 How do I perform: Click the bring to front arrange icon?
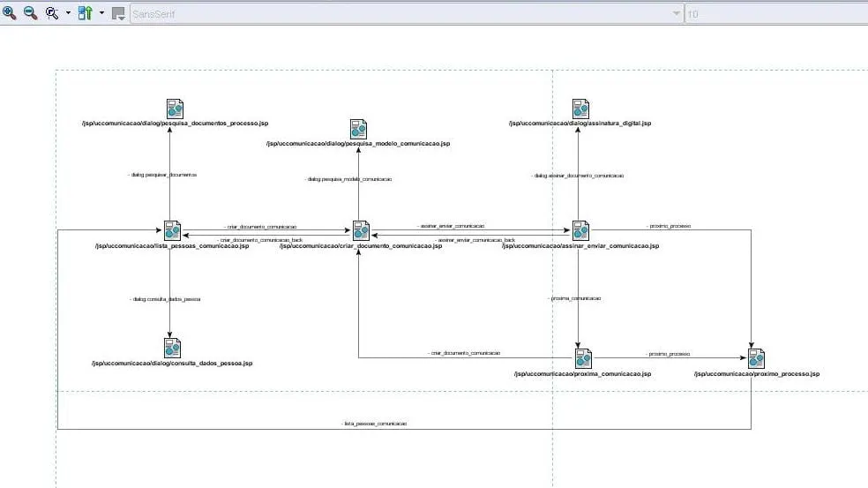(x=86, y=13)
